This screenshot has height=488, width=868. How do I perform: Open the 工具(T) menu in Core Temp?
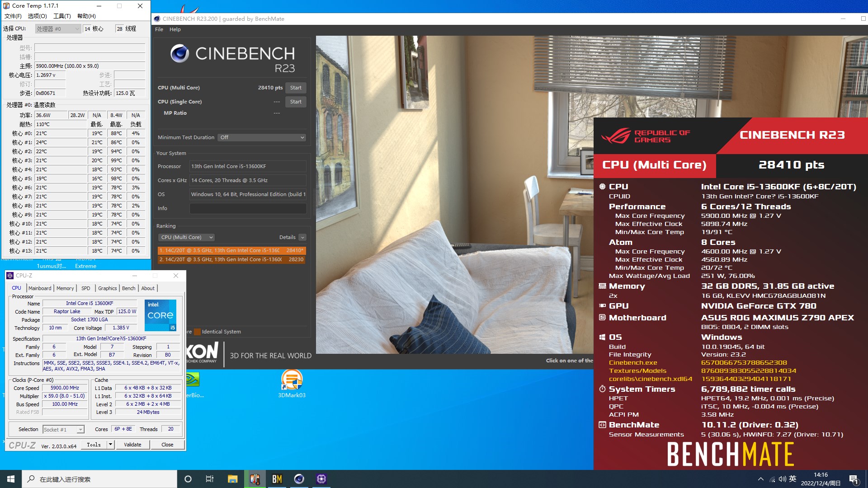click(x=62, y=16)
